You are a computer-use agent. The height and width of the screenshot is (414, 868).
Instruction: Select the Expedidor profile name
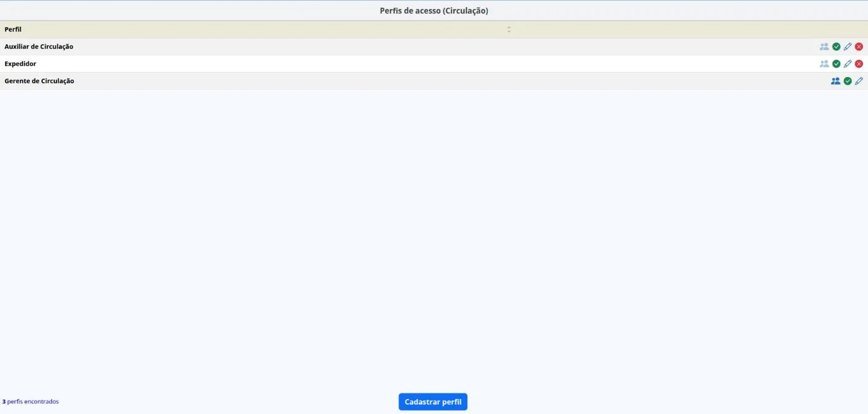[x=20, y=64]
